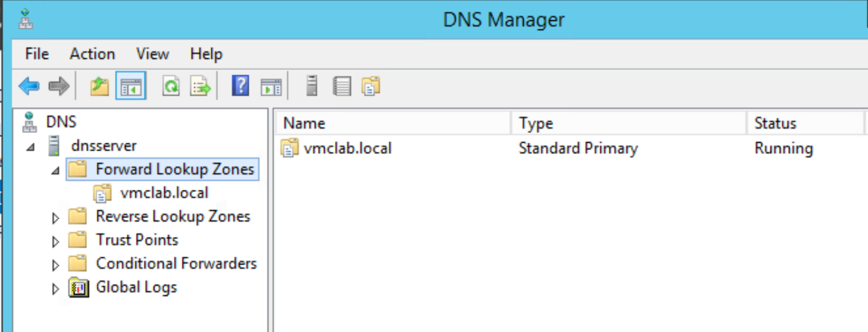Select Conditional Forwarders in tree
Viewport: 868px width, 332px height.
(x=176, y=264)
